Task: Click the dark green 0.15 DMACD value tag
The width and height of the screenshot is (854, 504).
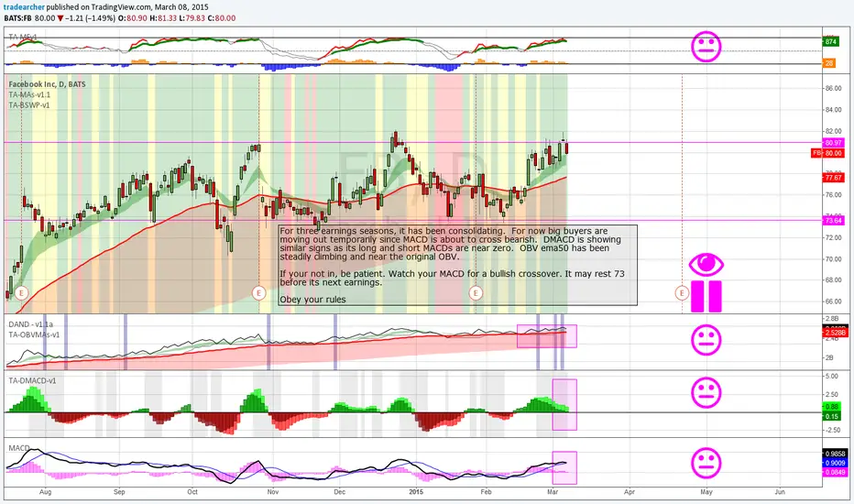Action: (x=832, y=416)
